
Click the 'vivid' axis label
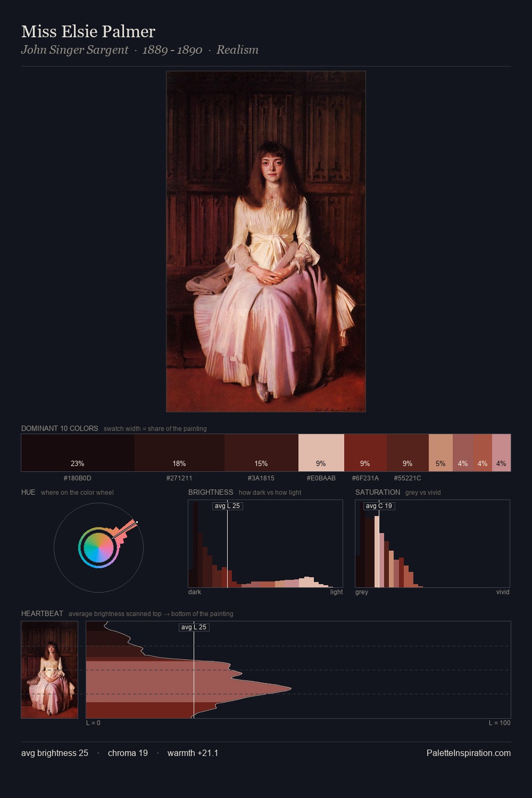coord(503,592)
